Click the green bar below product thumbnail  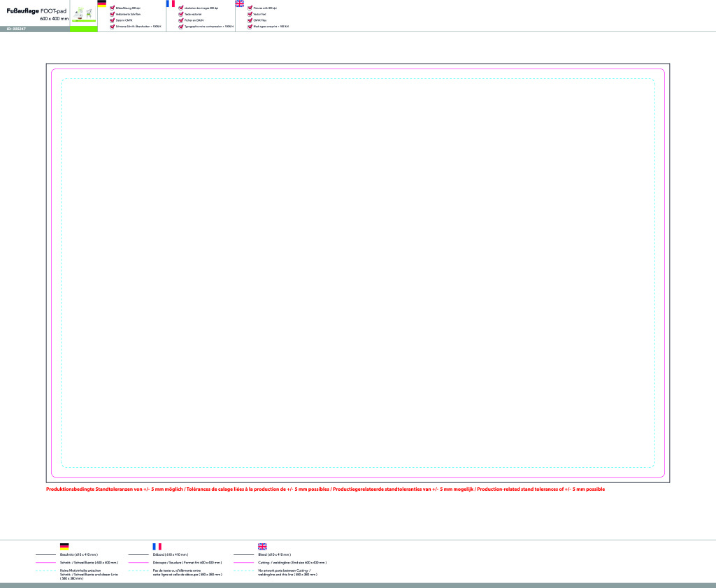[84, 29]
